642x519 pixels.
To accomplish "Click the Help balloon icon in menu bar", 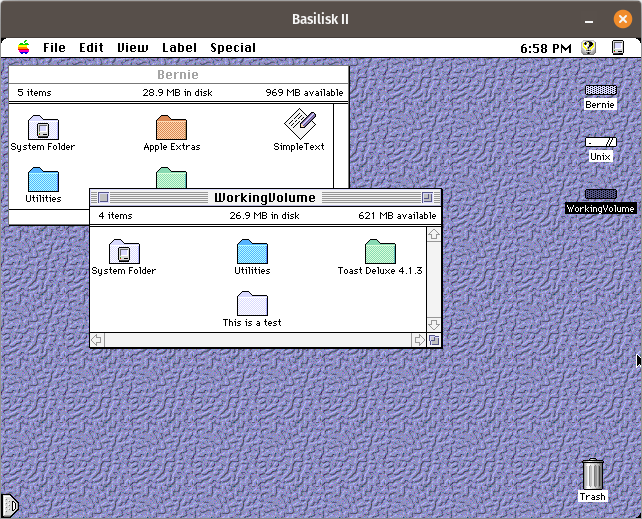I will click(588, 47).
